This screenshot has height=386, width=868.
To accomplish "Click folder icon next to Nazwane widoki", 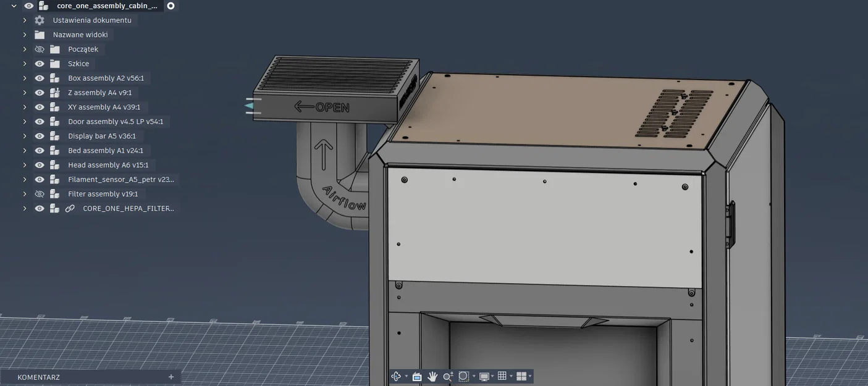I will pos(40,35).
